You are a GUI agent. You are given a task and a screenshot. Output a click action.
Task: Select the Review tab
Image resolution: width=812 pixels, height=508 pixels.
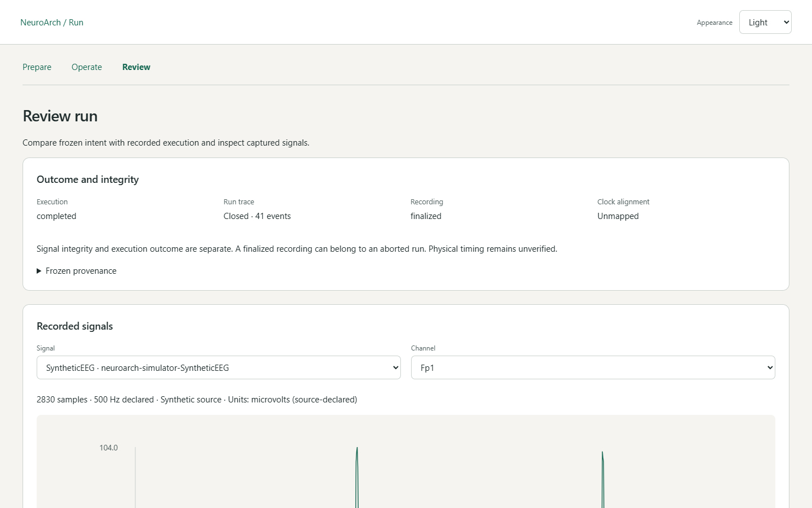point(136,67)
